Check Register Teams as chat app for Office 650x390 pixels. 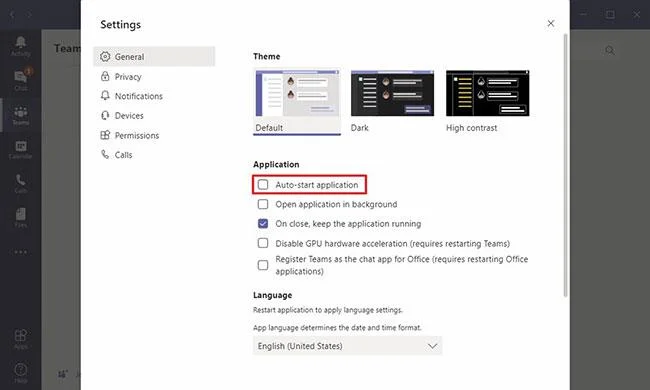[263, 265]
